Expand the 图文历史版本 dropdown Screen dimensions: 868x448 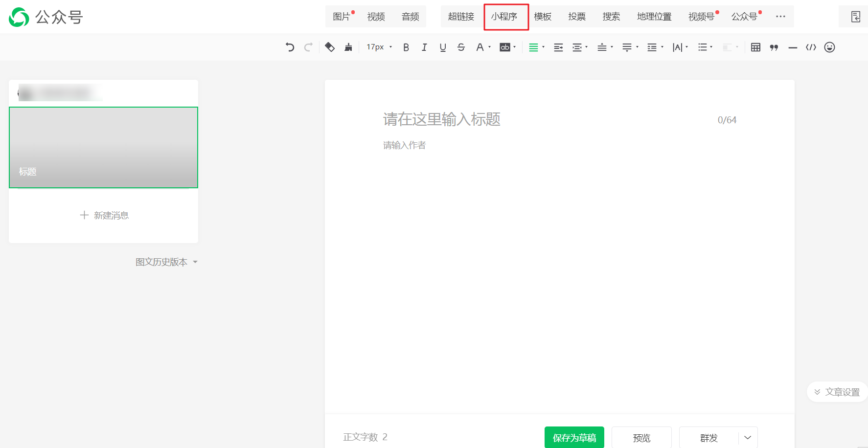point(166,262)
